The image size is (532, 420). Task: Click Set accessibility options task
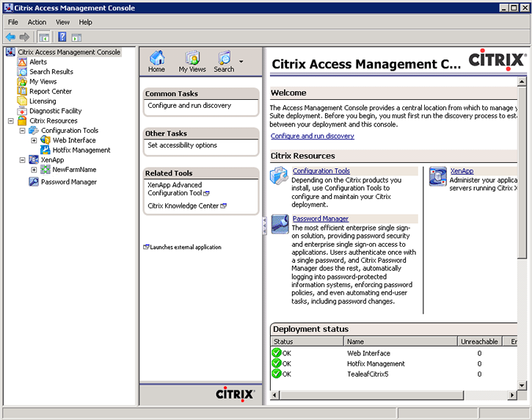pos(182,145)
